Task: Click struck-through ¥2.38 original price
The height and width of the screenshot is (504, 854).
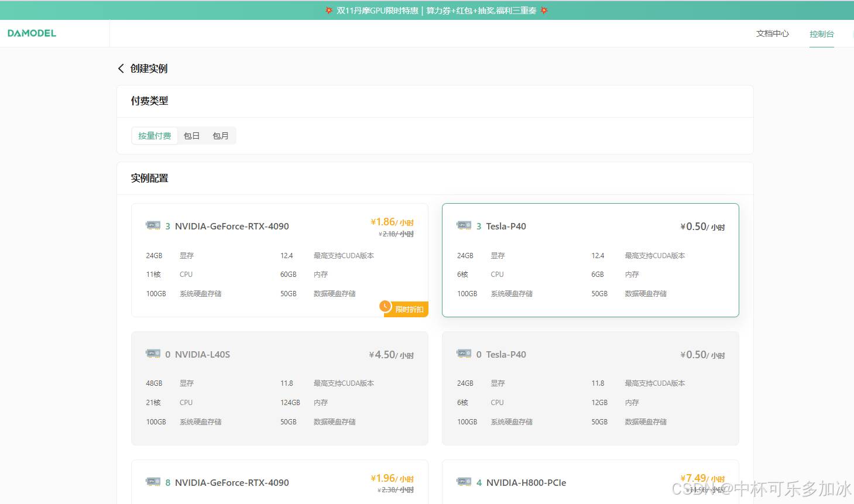Action: click(x=396, y=490)
